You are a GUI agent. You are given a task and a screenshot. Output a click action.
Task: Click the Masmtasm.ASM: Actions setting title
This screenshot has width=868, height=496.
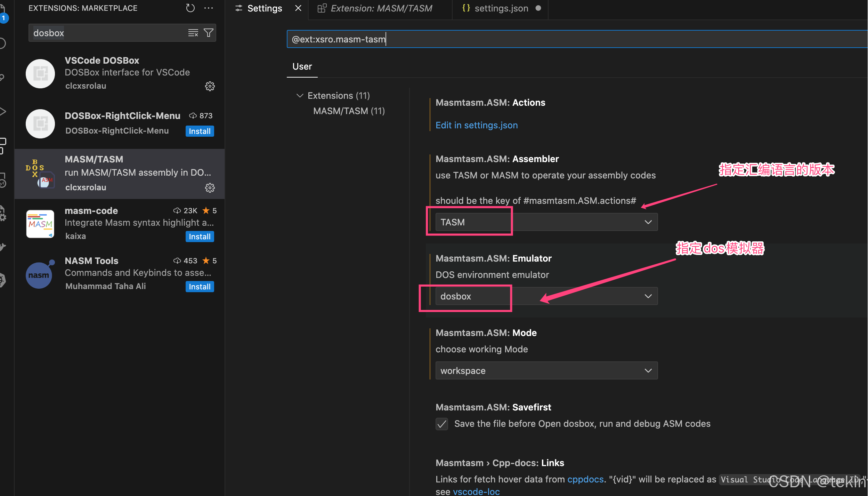point(490,103)
